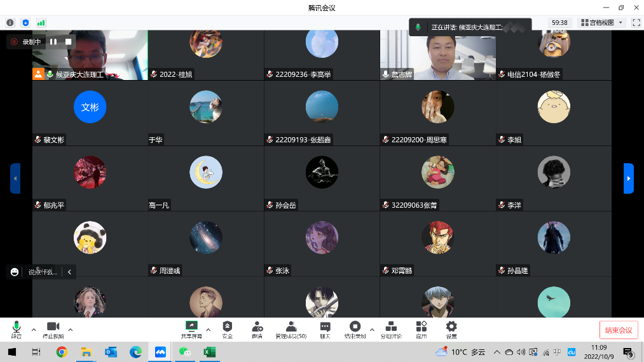Open the chat (聊天) panel

pos(325,329)
